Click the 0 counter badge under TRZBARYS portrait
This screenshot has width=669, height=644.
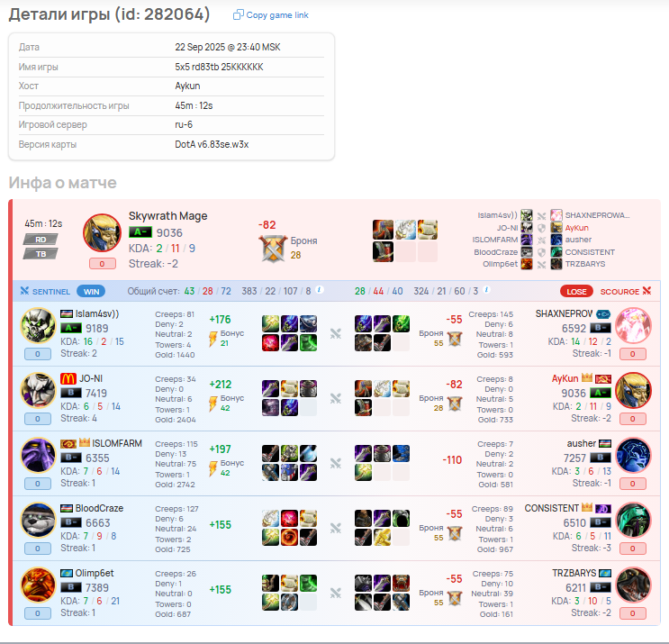[633, 613]
